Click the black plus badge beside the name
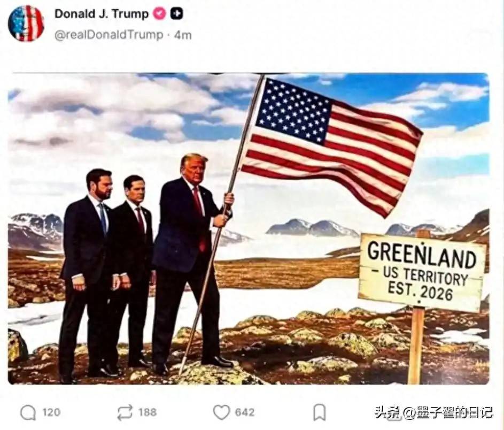Screen dimensions: 504x430 tap(176, 13)
